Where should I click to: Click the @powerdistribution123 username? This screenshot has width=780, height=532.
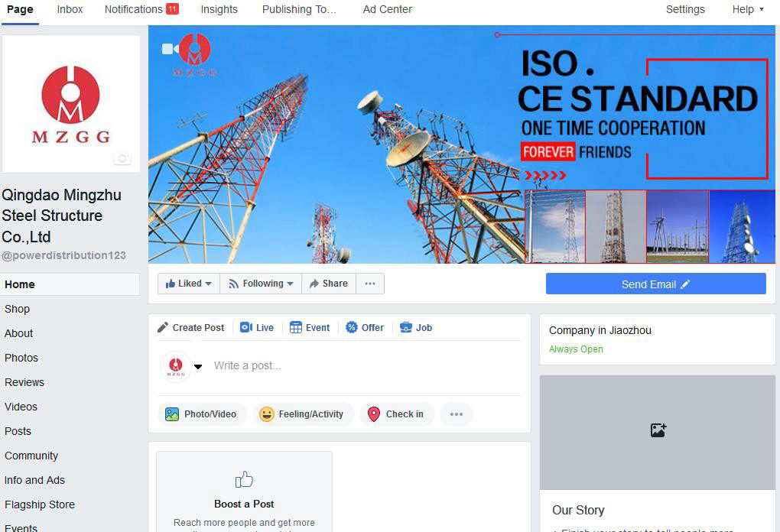pos(63,255)
